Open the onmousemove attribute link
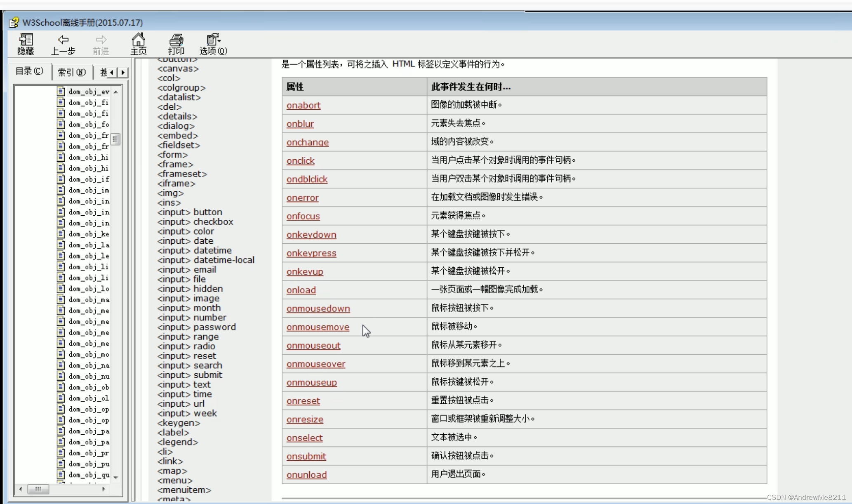852x504 pixels. (x=318, y=327)
